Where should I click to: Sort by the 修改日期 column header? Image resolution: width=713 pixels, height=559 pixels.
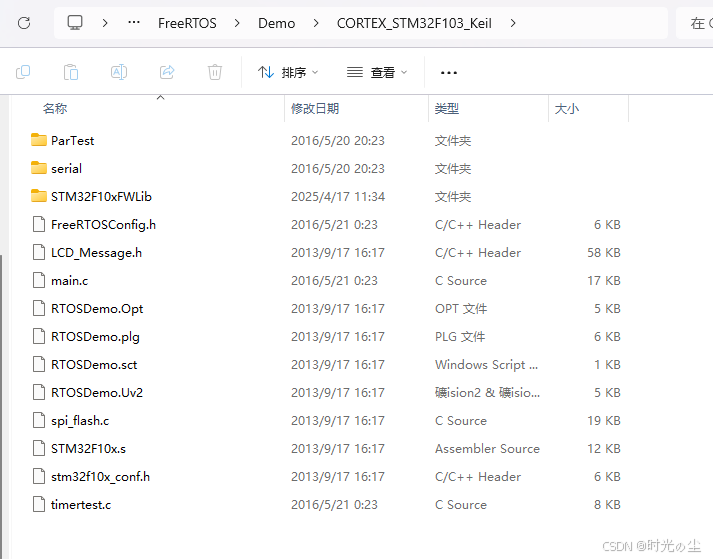pyautogui.click(x=315, y=109)
